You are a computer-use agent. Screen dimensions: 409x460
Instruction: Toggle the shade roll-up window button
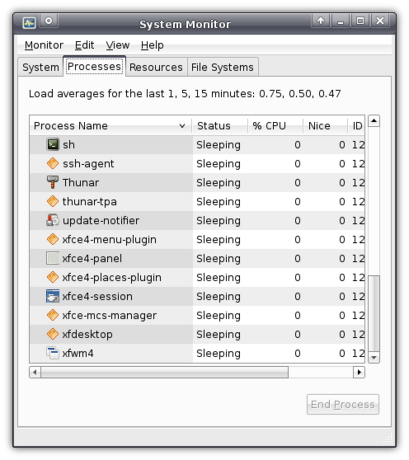click(321, 21)
